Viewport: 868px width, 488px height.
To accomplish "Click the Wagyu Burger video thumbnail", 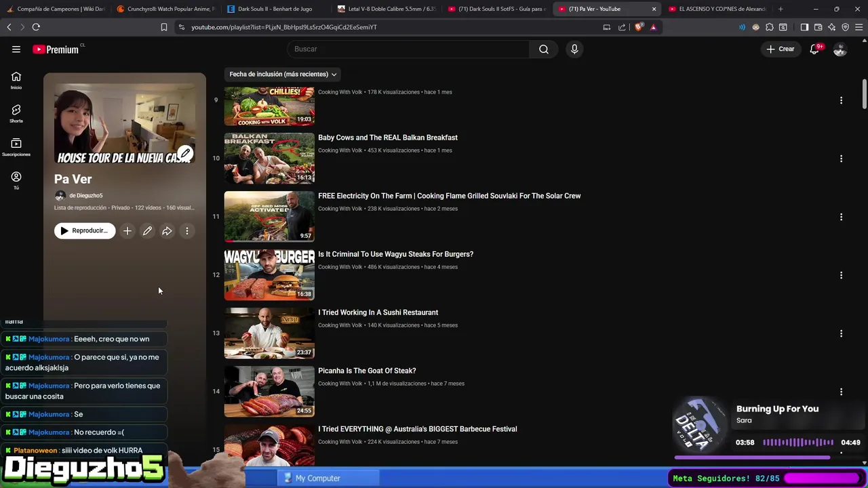I will 269,274.
